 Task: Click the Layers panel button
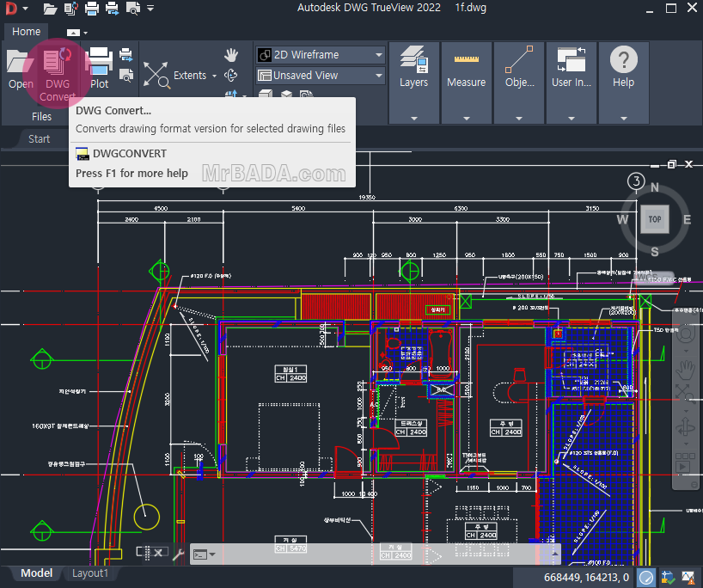point(414,67)
